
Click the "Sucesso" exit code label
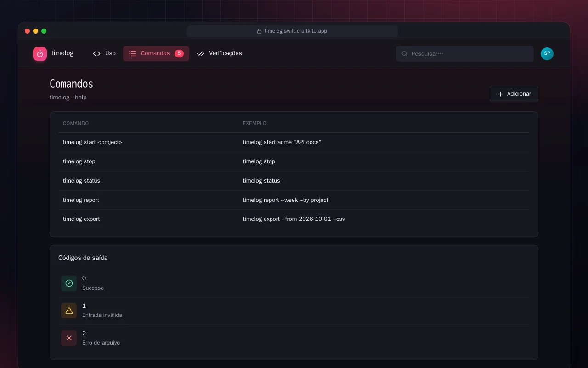click(93, 288)
